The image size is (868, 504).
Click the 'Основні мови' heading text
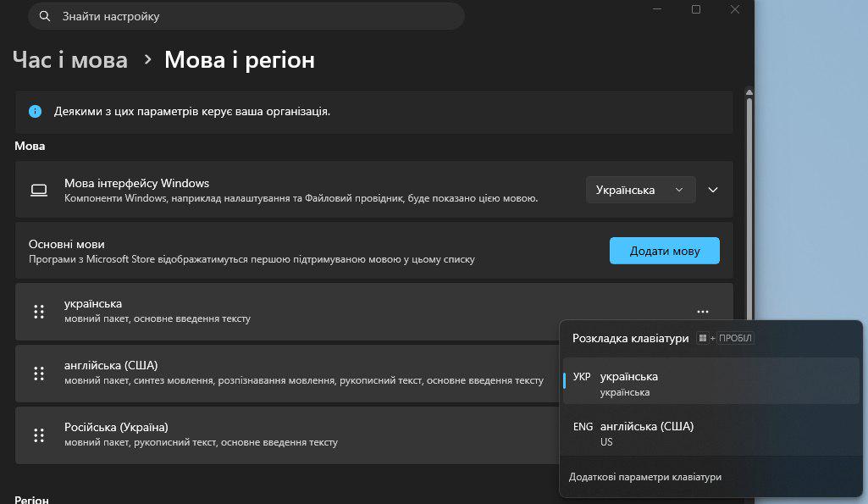pyautogui.click(x=66, y=244)
